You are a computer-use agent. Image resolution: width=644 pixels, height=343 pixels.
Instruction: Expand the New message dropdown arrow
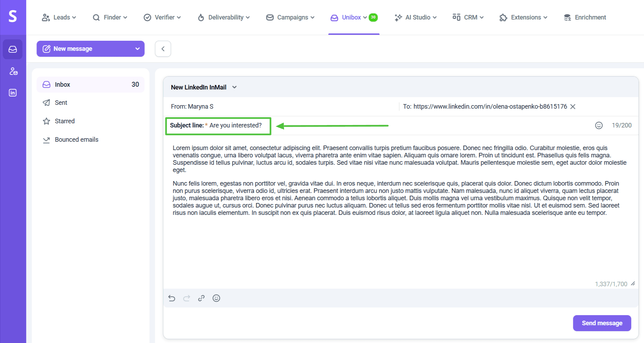[x=137, y=49]
